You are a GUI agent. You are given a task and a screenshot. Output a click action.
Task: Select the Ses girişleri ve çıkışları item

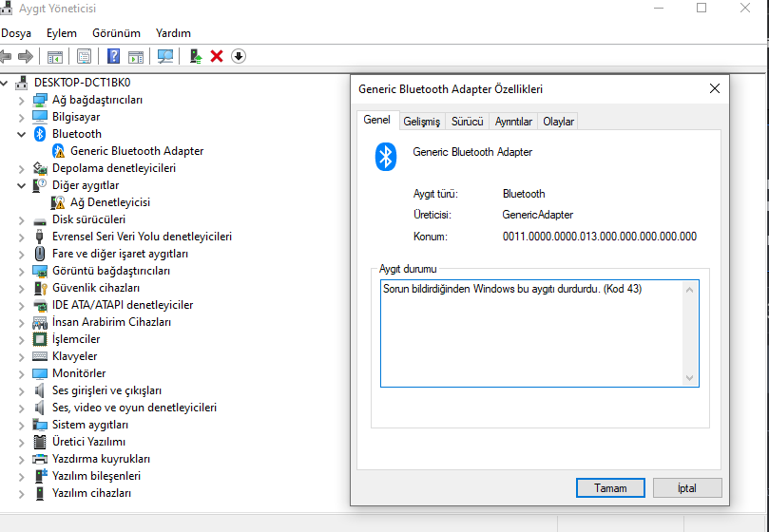(106, 390)
